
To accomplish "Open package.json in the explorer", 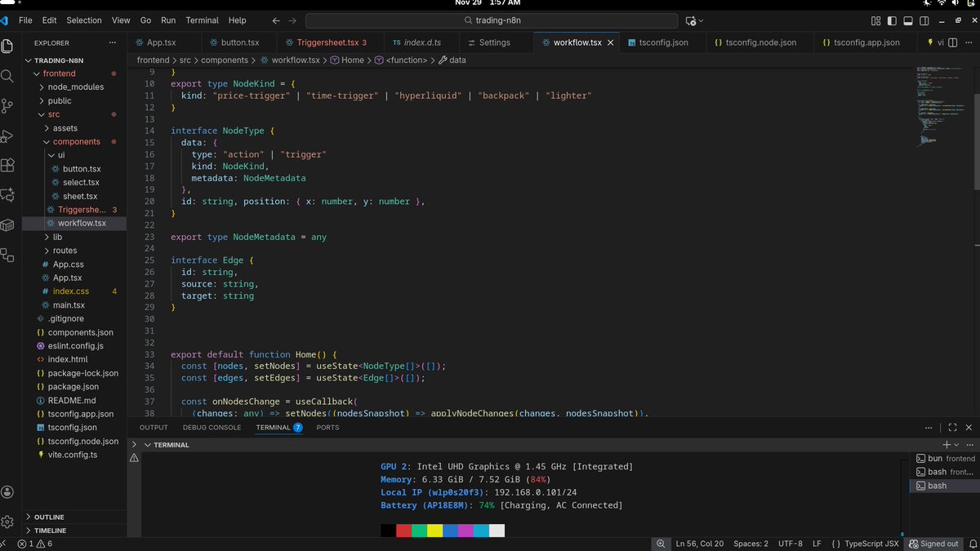I will click(x=73, y=387).
